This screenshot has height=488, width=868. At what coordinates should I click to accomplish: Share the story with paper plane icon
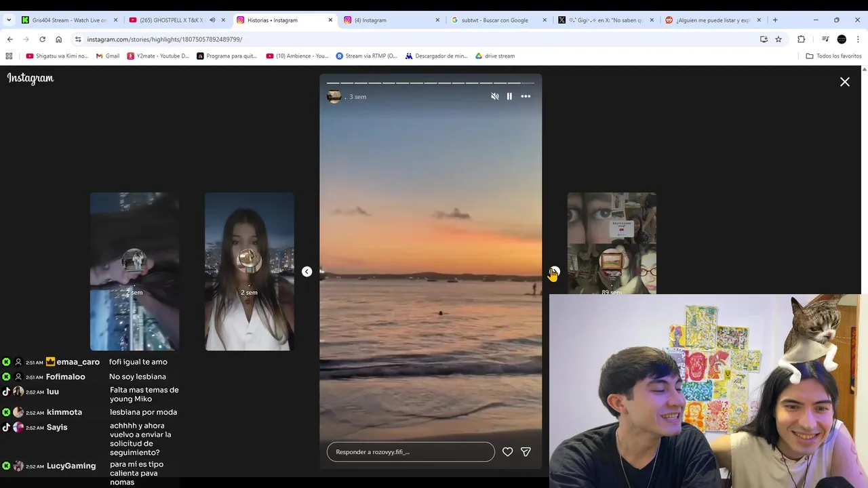[x=526, y=452]
